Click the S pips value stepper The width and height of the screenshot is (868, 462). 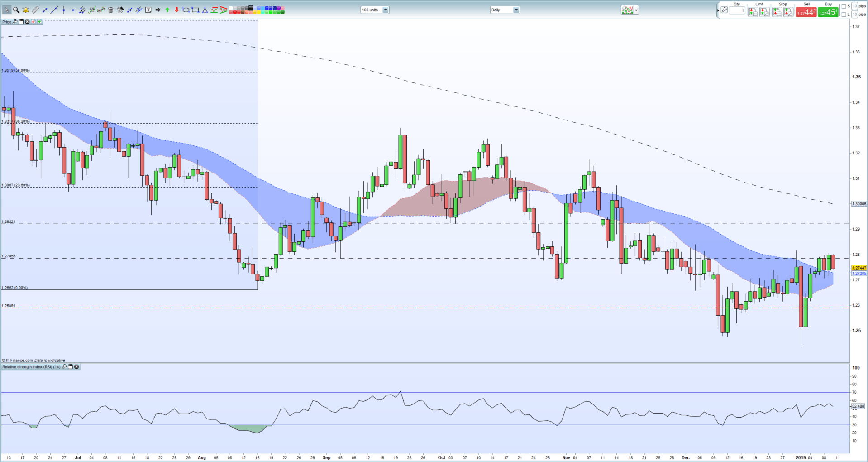pyautogui.click(x=854, y=6)
